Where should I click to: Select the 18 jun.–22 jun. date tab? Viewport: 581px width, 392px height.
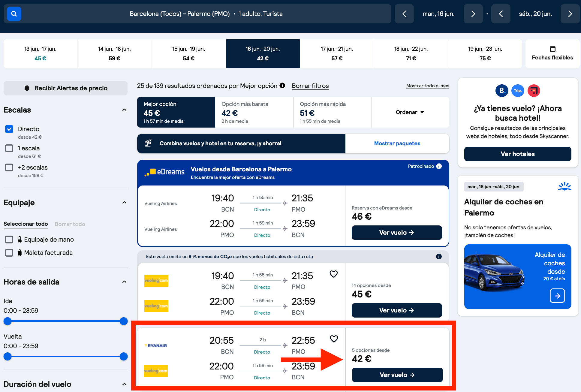point(411,54)
